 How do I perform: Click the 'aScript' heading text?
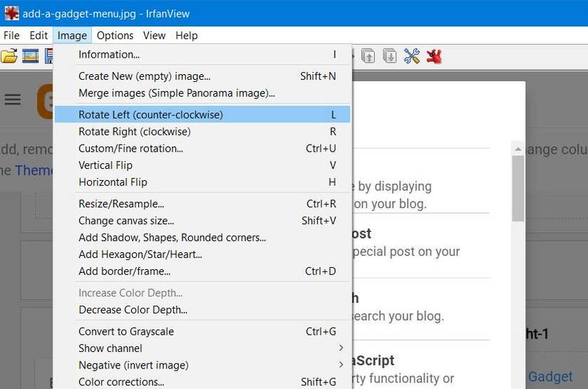coord(373,361)
